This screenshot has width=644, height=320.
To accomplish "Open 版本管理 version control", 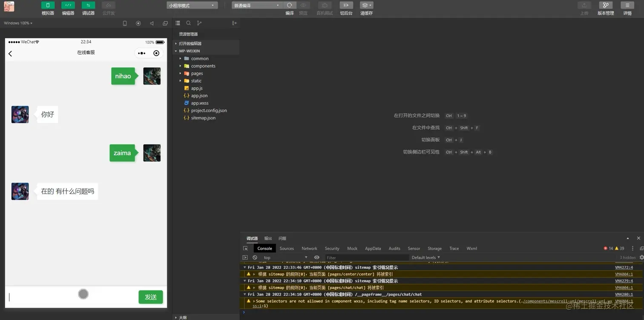I will point(606,6).
